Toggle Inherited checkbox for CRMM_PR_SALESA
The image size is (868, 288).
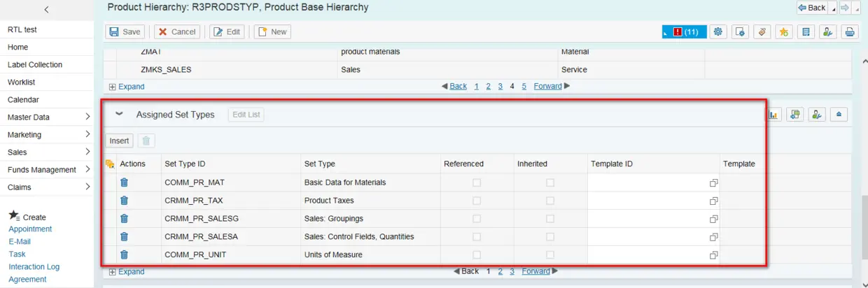point(550,237)
